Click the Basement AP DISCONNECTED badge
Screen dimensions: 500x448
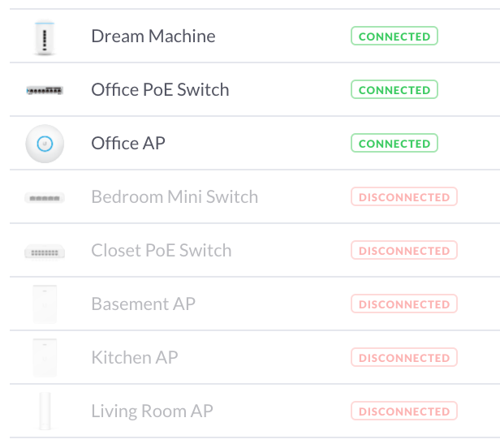point(404,304)
